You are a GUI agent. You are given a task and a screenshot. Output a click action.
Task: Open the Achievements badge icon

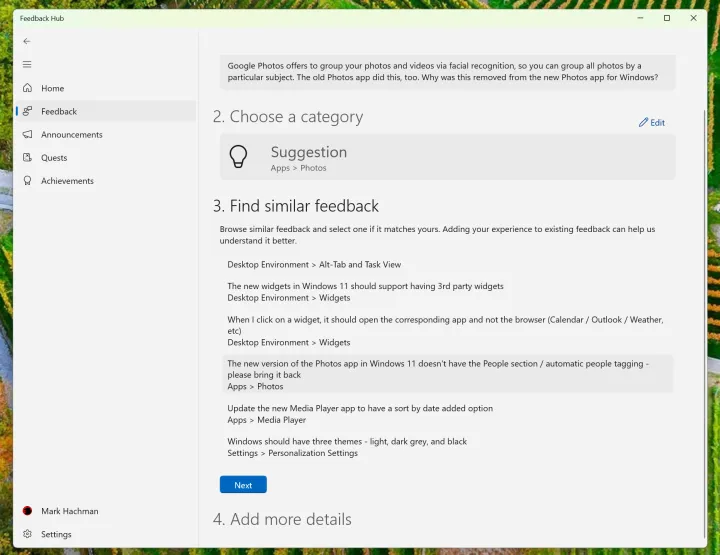point(28,181)
